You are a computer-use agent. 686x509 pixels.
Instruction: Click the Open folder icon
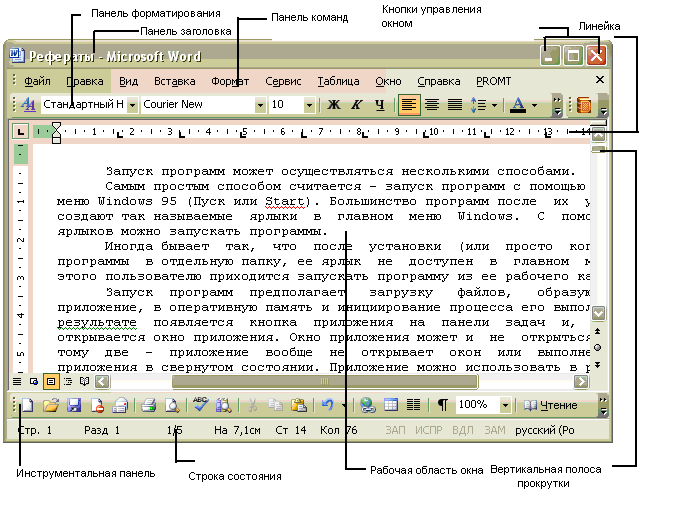(x=51, y=405)
